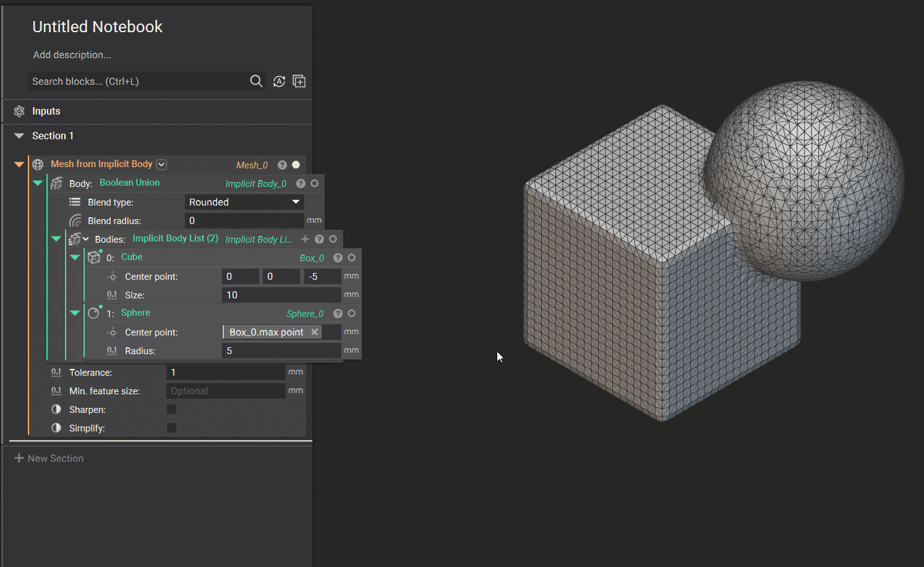This screenshot has height=567, width=924.
Task: Open Bodies list type chevron
Action: tap(85, 239)
